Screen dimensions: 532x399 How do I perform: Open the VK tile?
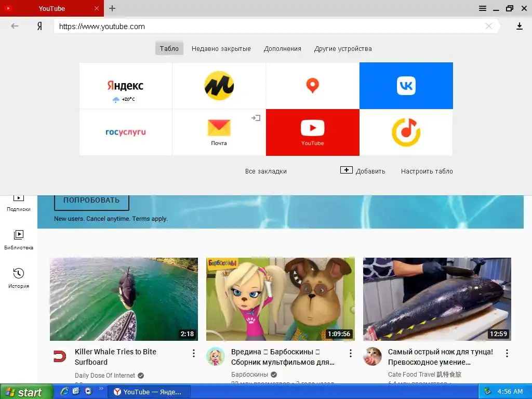(x=406, y=86)
